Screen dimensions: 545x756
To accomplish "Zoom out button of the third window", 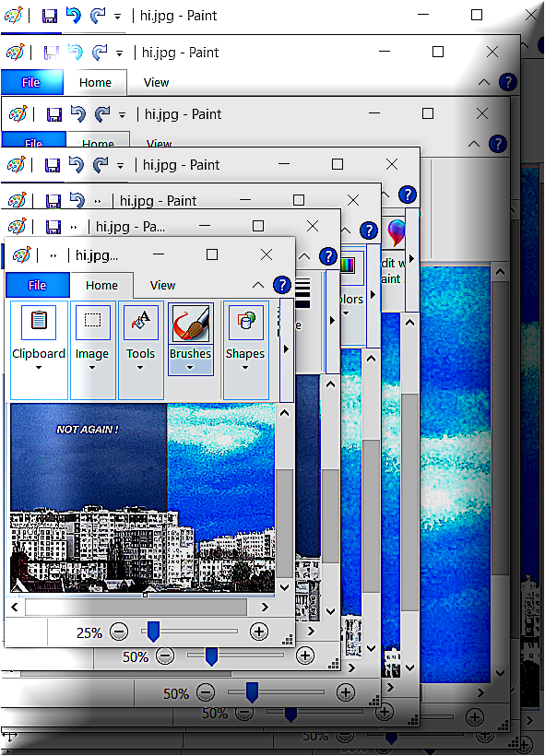I will pyautogui.click(x=206, y=692).
